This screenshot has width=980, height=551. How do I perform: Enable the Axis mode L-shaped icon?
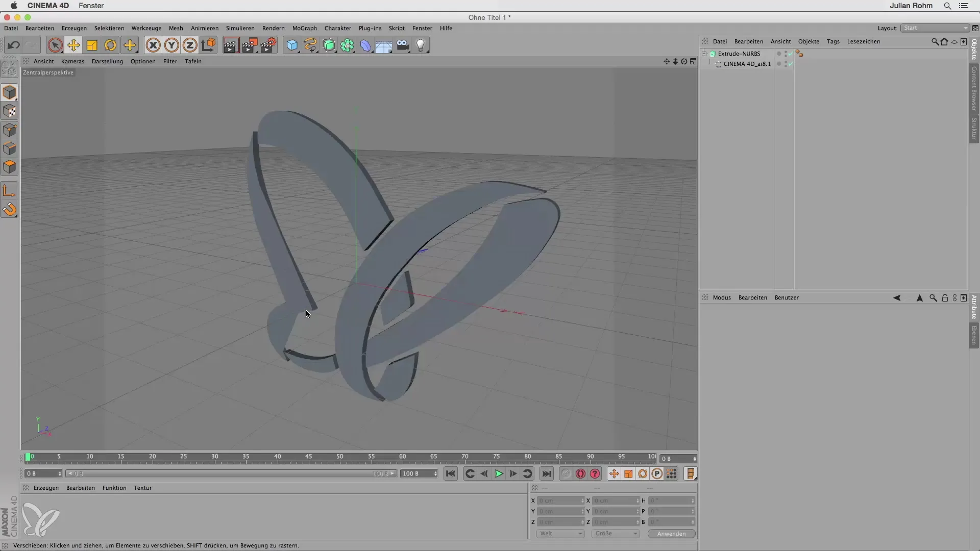coord(10,190)
